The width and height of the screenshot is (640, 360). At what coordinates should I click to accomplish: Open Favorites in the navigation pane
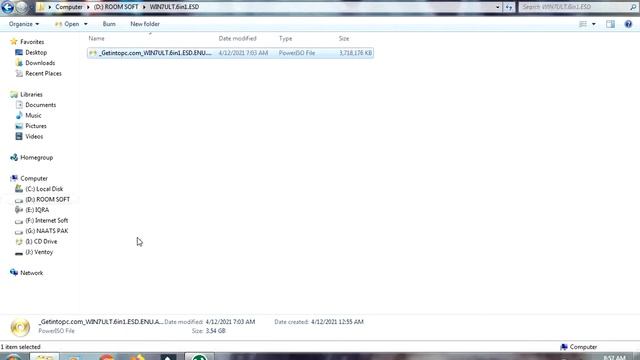click(x=32, y=42)
